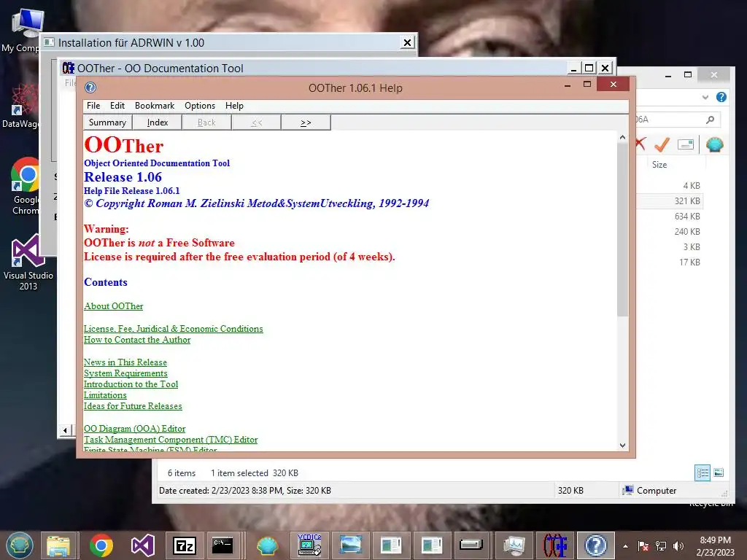Open Visual Studio from the taskbar
747x560 pixels.
142,545
